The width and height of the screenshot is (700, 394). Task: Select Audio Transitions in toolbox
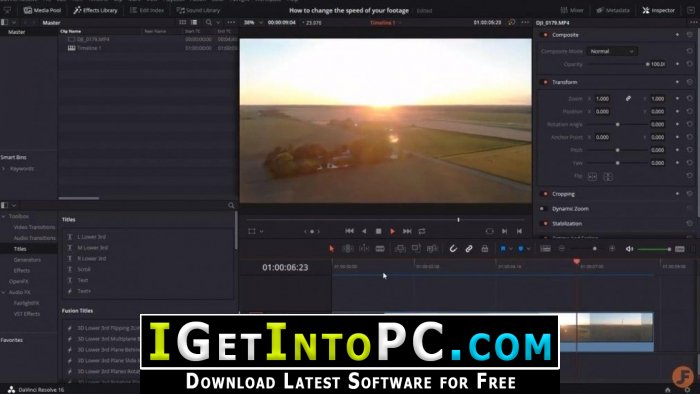point(34,238)
